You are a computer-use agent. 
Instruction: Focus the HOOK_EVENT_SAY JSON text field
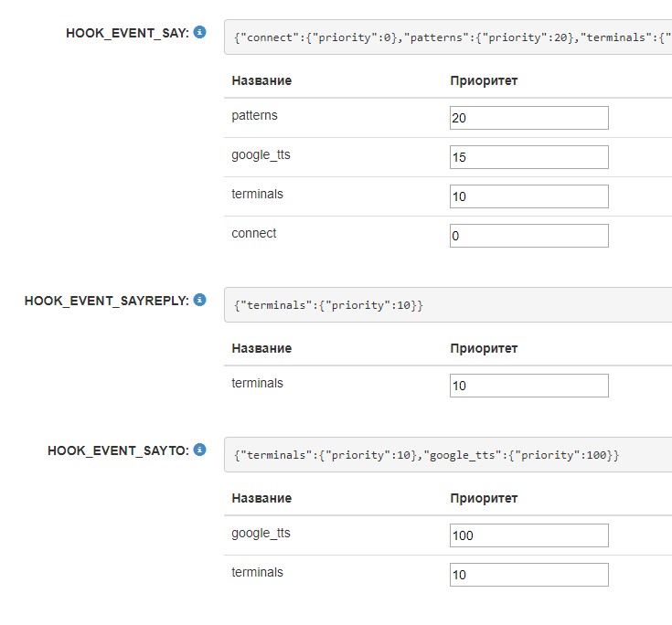[448, 37]
